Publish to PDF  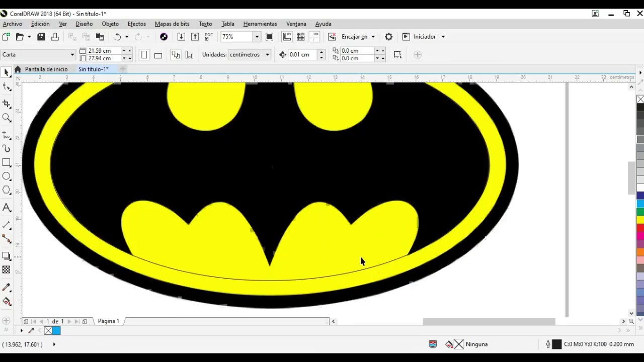(209, 37)
